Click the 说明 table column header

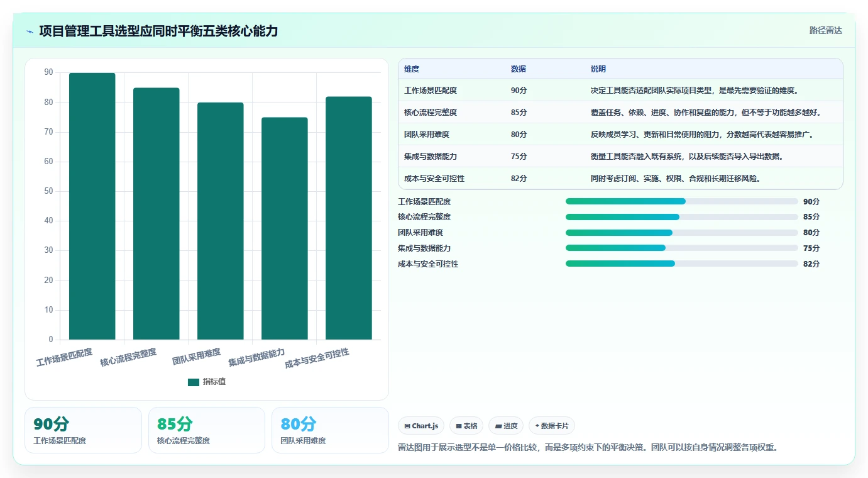click(x=598, y=69)
